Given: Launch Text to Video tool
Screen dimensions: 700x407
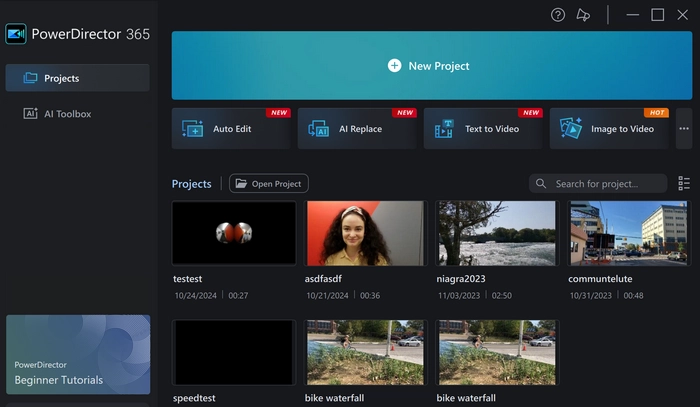Looking at the screenshot, I should coord(483,129).
